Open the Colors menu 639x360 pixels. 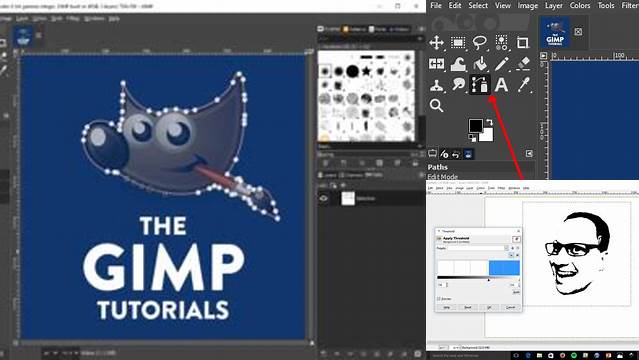click(x=580, y=5)
